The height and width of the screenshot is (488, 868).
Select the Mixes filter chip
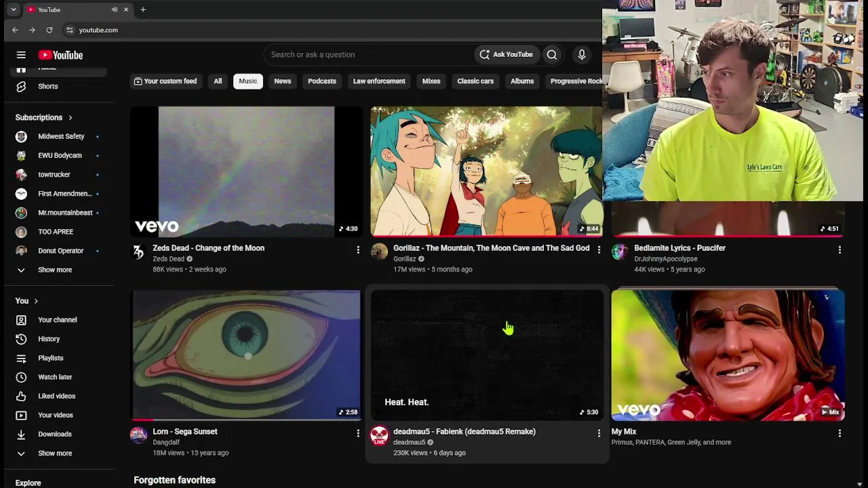tap(431, 81)
